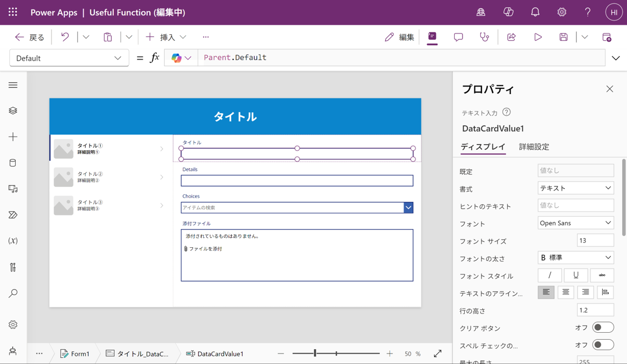627x364 pixels.
Task: Click ファイルを添付 attach file link
Action: [x=203, y=249]
